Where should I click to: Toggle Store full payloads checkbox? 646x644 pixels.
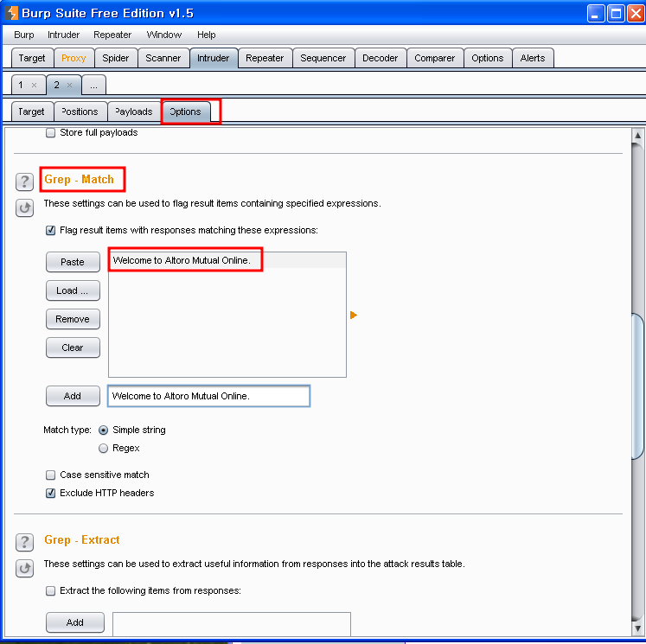coord(50,132)
